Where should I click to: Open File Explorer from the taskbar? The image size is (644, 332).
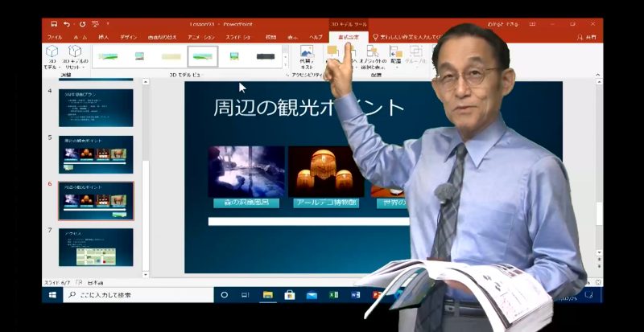(x=268, y=295)
